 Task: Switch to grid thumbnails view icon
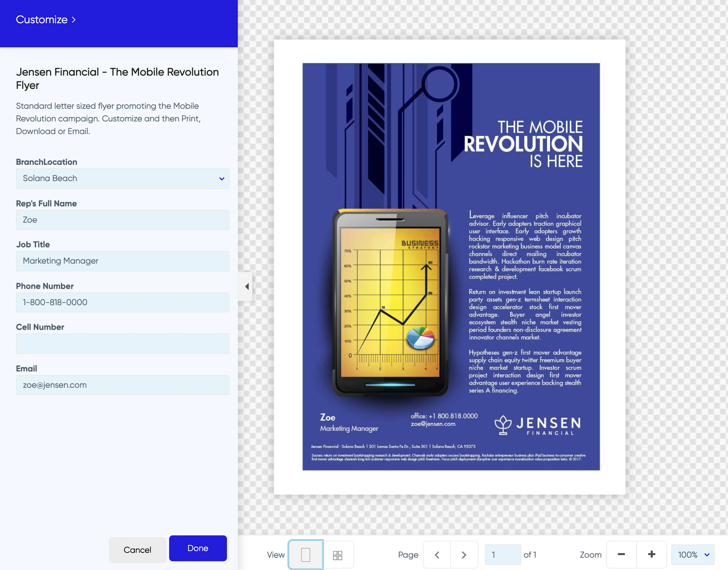(338, 555)
